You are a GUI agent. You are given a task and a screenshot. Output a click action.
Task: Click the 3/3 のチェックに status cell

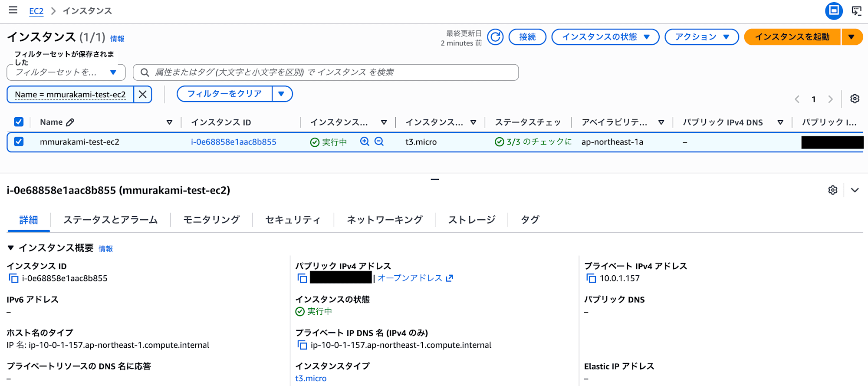(x=533, y=142)
